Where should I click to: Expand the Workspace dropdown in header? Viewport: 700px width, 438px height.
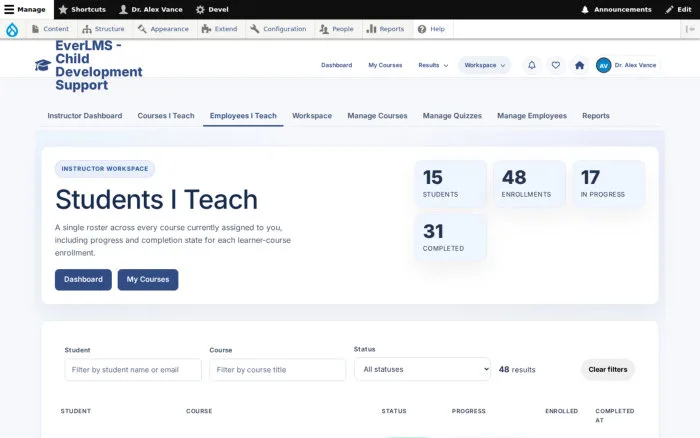[x=484, y=65]
